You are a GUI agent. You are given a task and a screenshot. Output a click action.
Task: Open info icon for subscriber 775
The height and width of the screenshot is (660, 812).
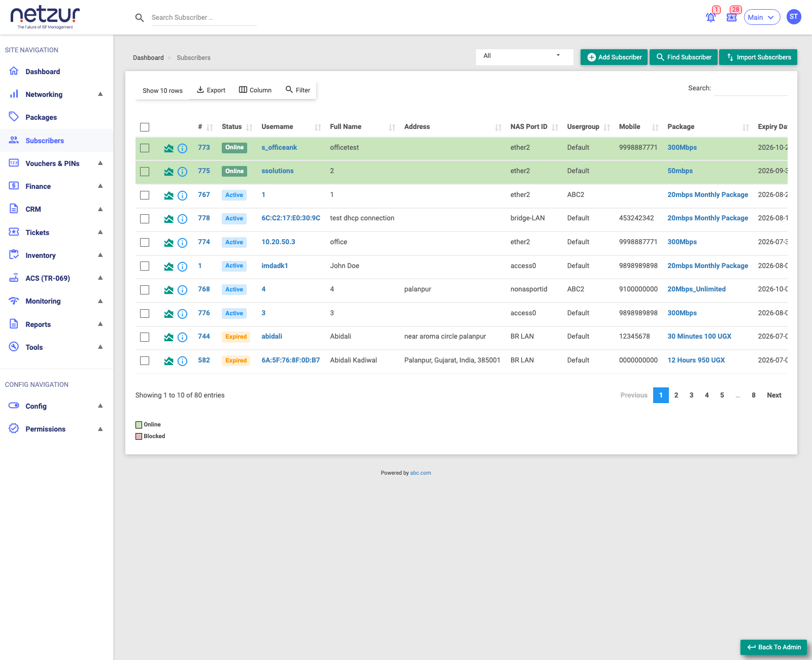point(183,172)
